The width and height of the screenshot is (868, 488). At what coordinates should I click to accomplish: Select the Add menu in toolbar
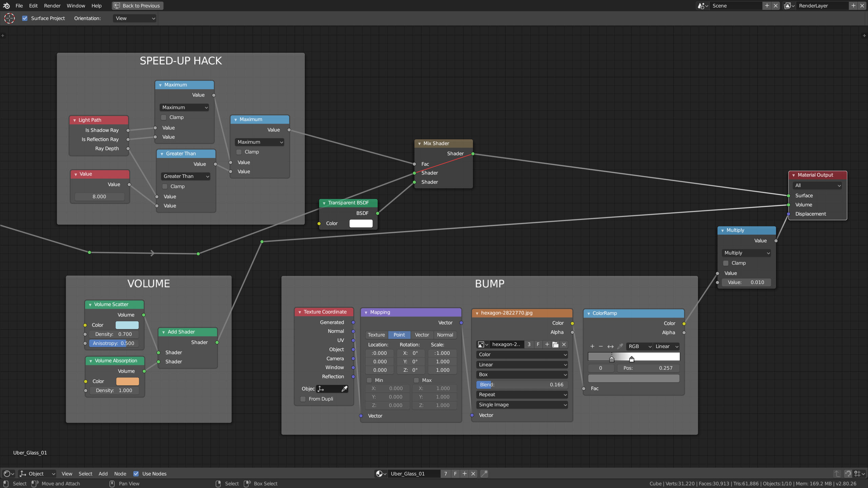[x=102, y=473]
